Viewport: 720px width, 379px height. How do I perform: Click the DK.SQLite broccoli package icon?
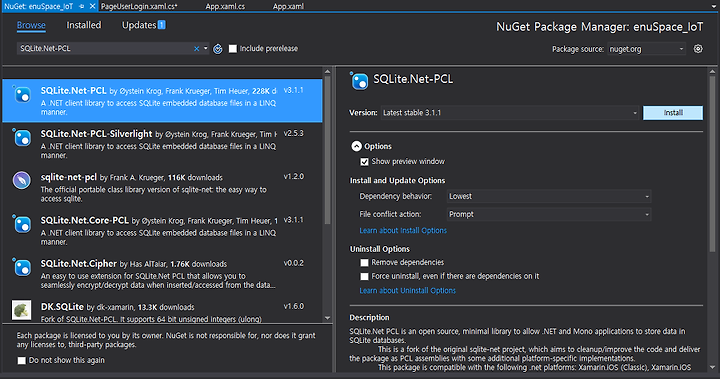click(22, 310)
